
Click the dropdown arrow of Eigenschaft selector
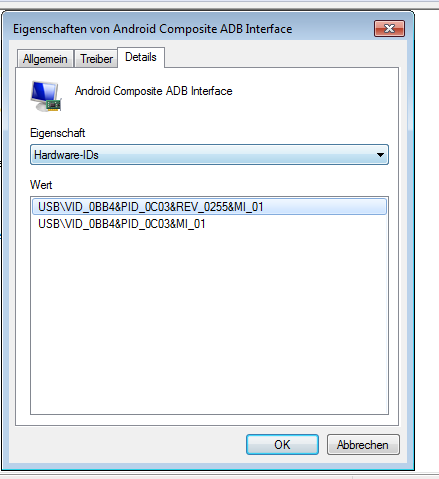click(x=380, y=155)
